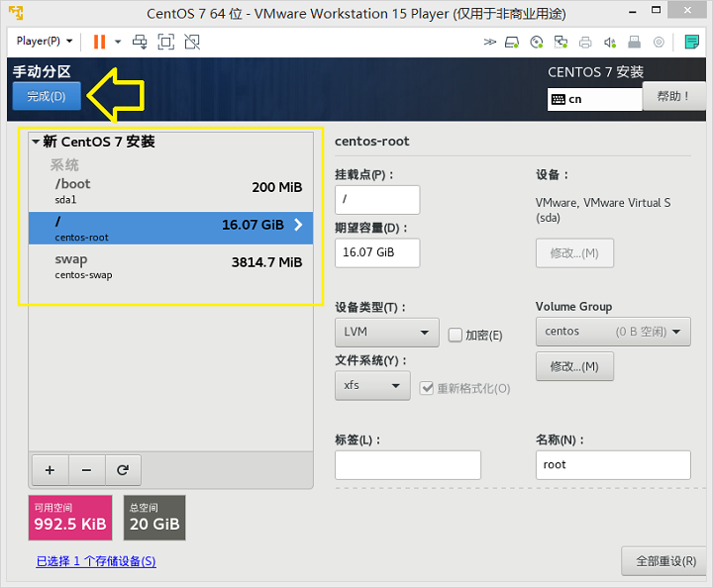
Task: Click the 名称(N) name field containing root
Action: coord(613,465)
